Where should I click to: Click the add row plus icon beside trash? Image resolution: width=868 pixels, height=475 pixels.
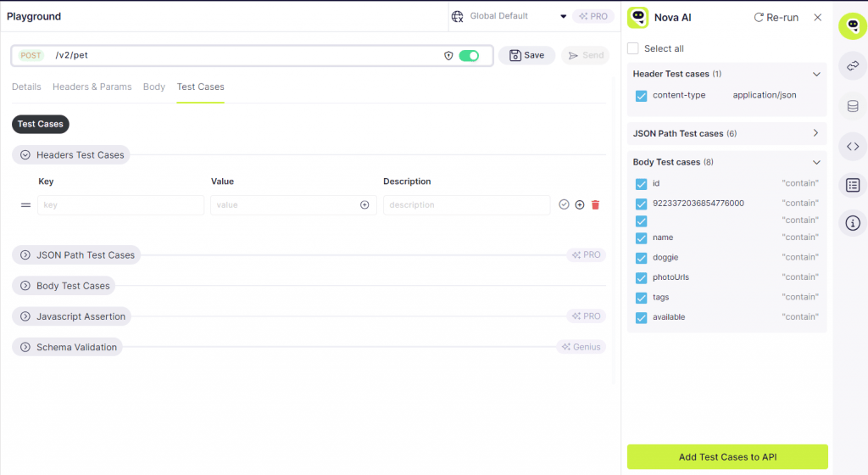point(580,205)
